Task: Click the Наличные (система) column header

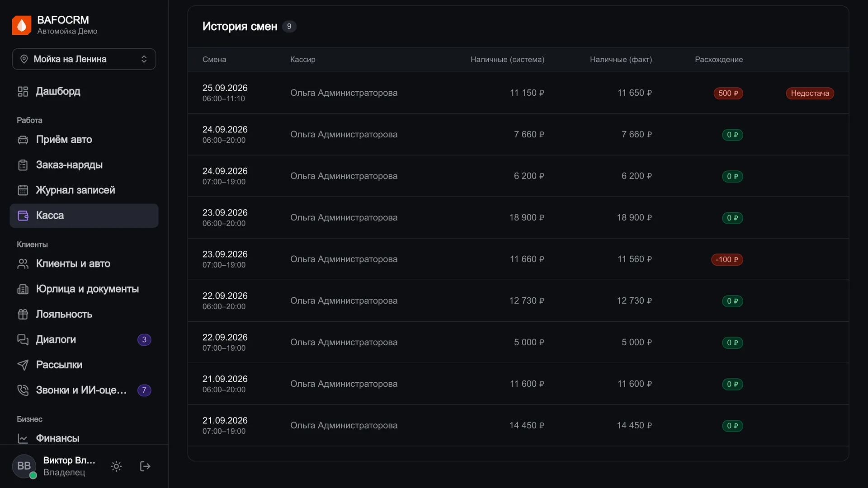Action: click(507, 60)
